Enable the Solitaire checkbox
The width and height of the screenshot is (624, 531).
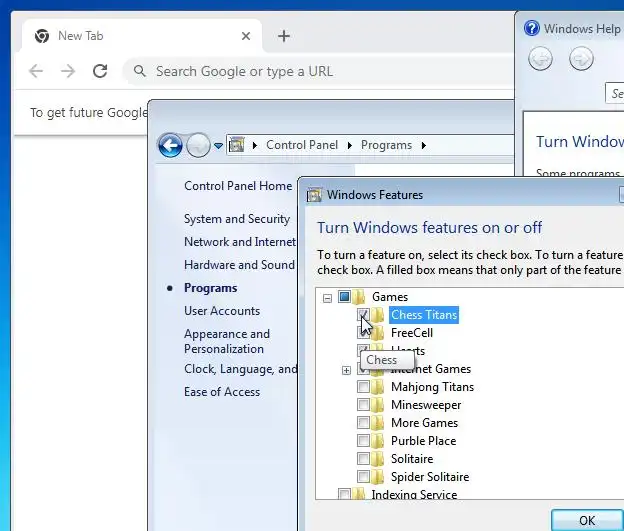(363, 458)
